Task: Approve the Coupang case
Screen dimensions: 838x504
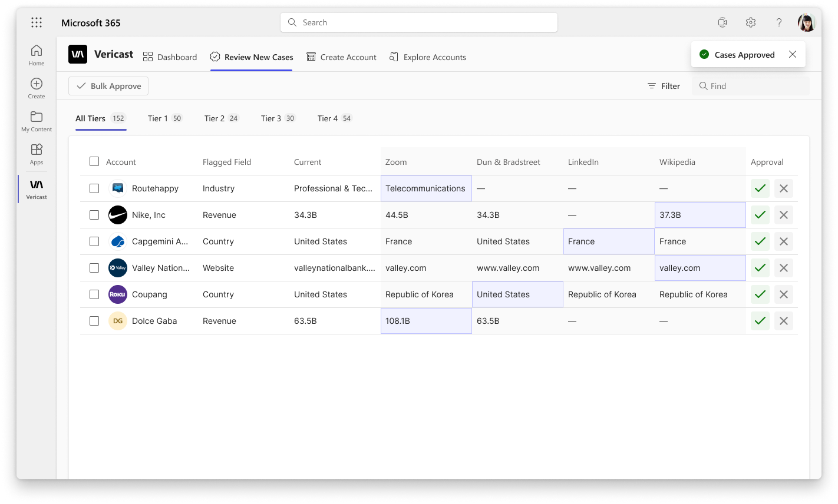Action: tap(760, 294)
